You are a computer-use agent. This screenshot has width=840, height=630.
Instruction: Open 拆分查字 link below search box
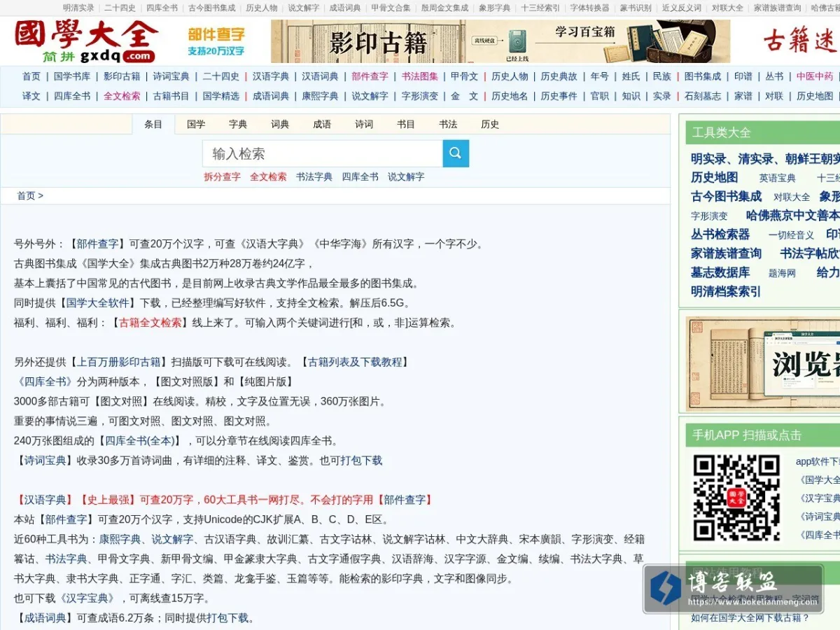tap(222, 177)
